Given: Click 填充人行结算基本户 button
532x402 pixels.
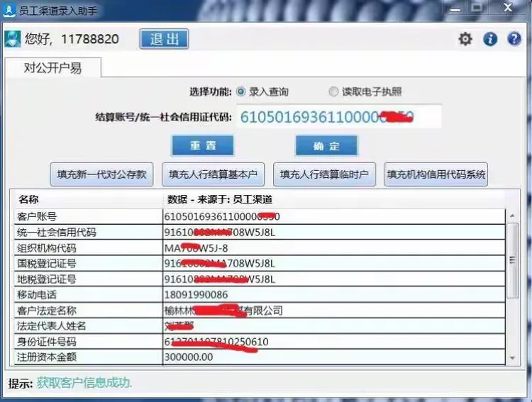Looking at the screenshot, I should 213,174.
